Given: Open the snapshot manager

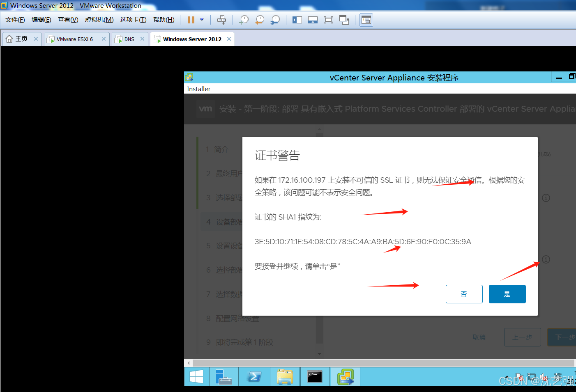Looking at the screenshot, I should [x=275, y=20].
